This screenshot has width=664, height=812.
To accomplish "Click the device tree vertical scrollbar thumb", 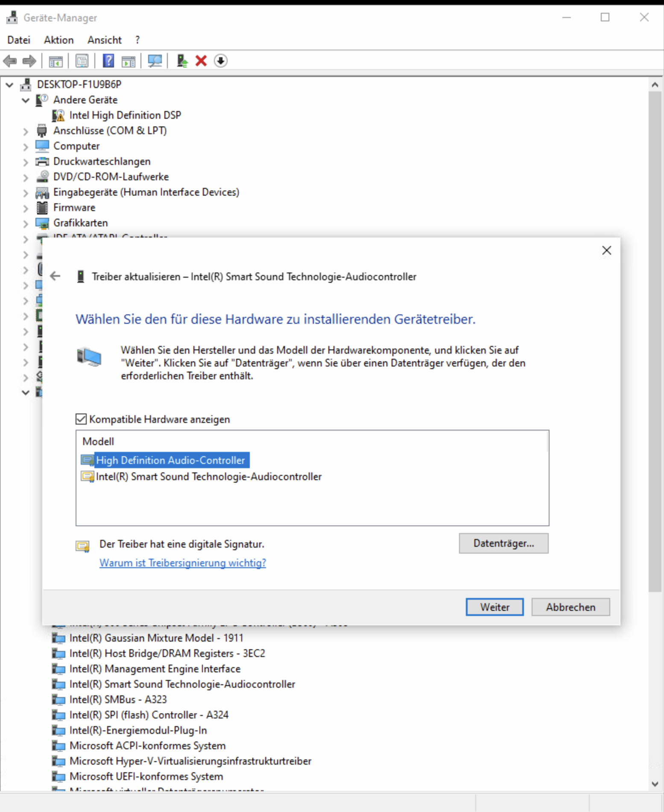I will tap(655, 342).
